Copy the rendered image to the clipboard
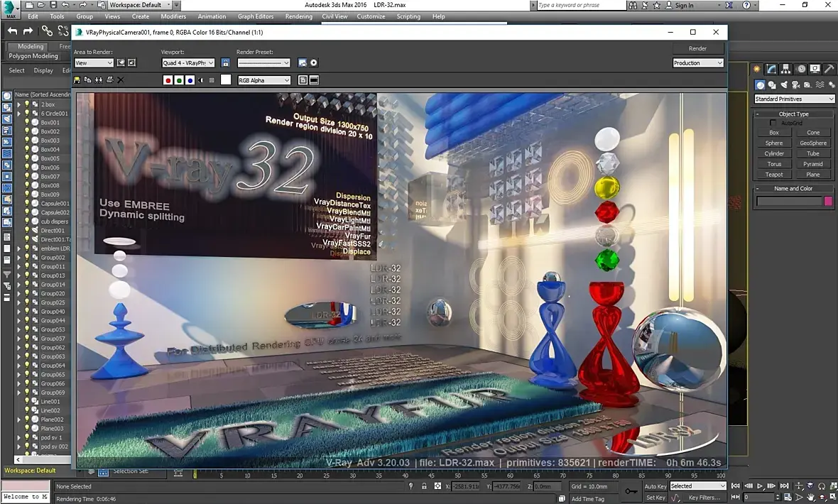 87,80
